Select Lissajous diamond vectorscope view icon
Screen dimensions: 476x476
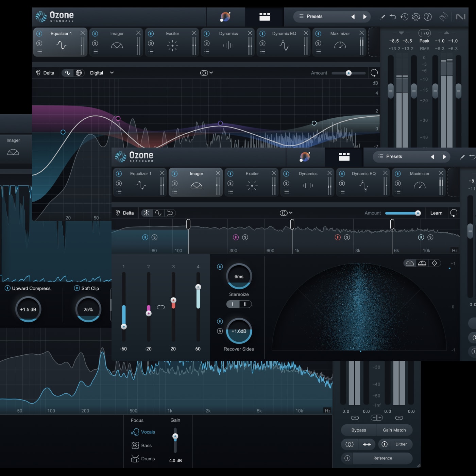coord(434,263)
